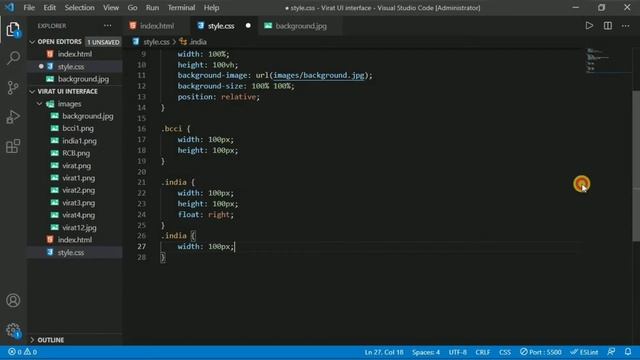Change CRLF end of line sequence
Viewport: 640px width, 360px height.
tap(482, 352)
